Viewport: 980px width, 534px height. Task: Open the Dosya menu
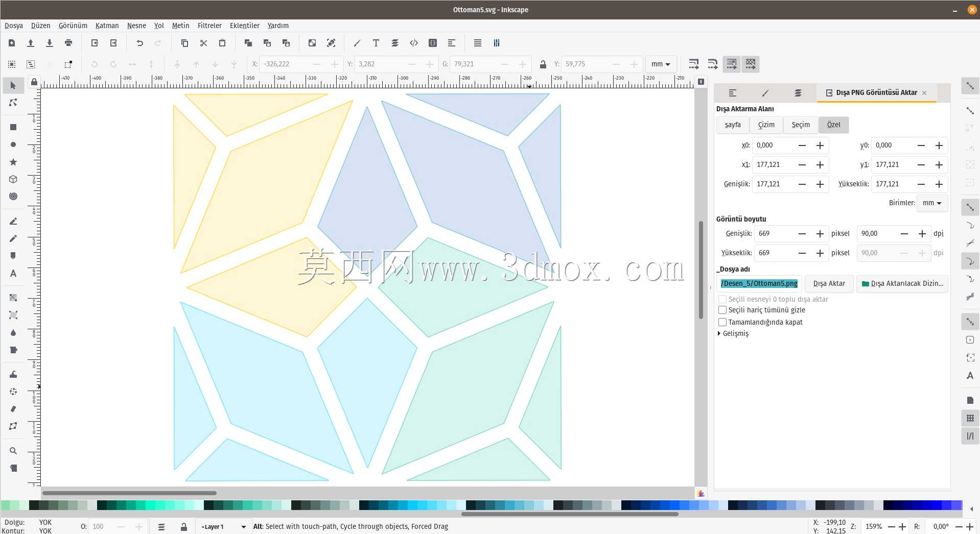(14, 26)
